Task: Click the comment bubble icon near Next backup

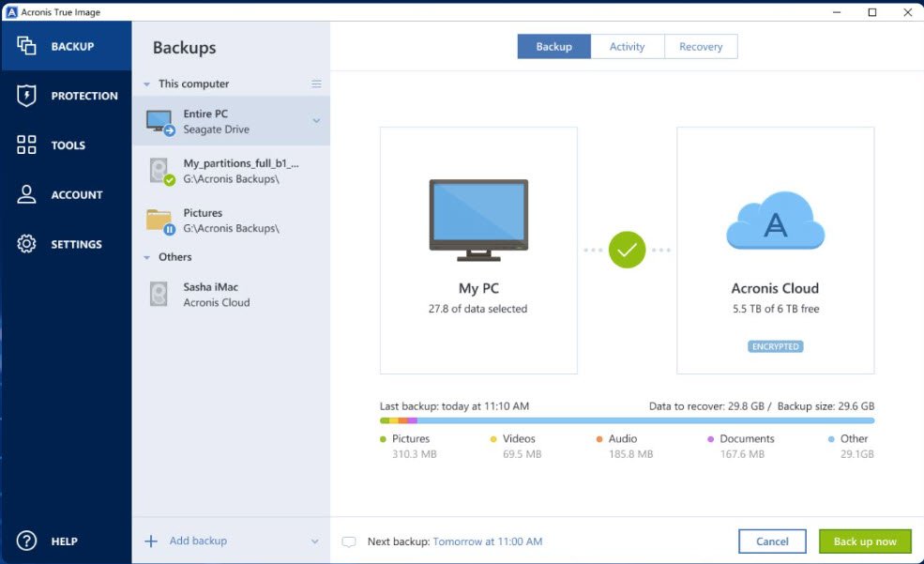Action: point(349,541)
